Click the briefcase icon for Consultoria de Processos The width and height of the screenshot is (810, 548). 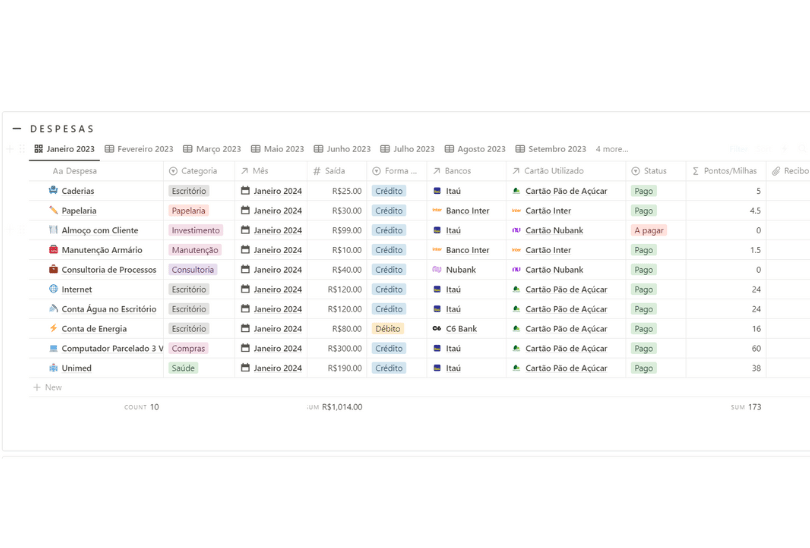point(53,270)
